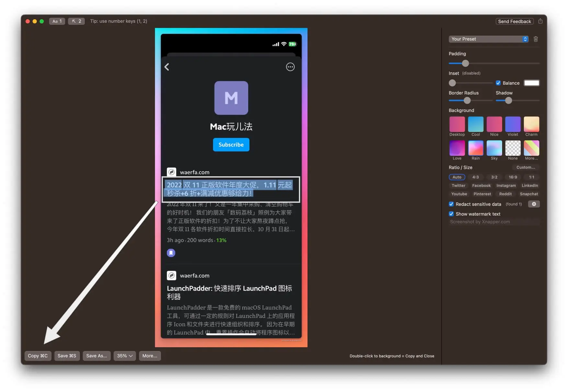Open the Your Preset dropdown
Image resolution: width=568 pixels, height=392 pixels.
click(488, 39)
